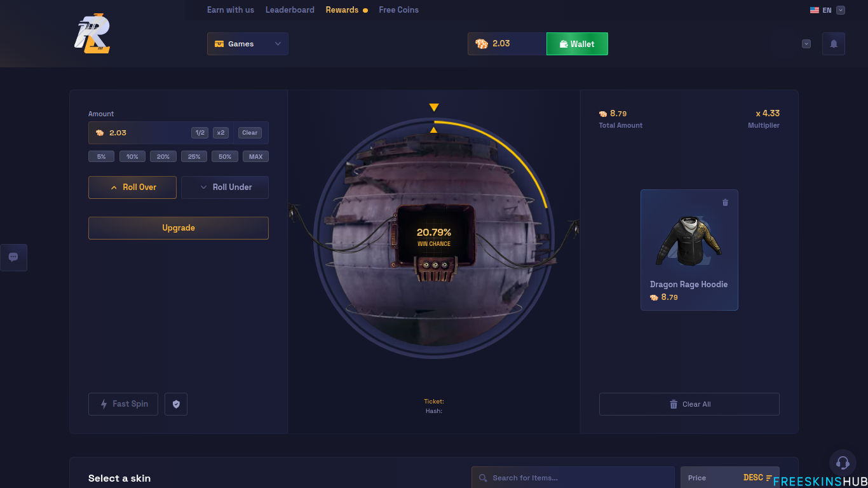
Task: Clear the amount field
Action: (x=250, y=133)
